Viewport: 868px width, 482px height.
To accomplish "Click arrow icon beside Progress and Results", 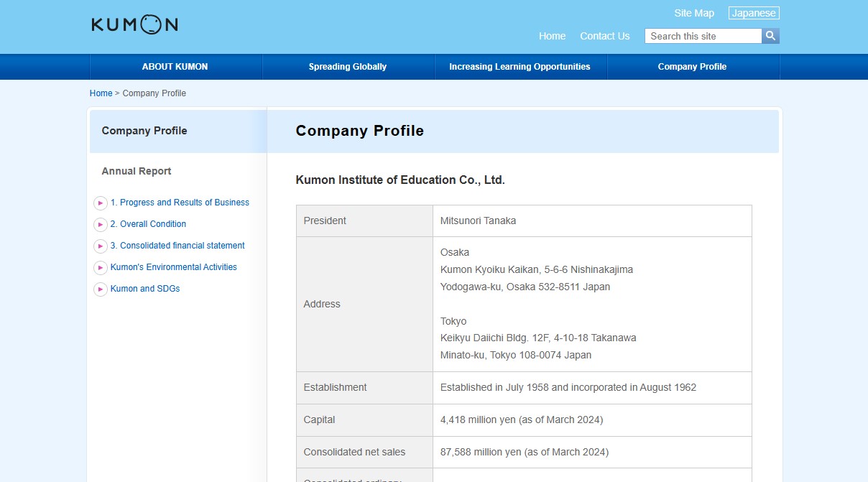I will (101, 203).
